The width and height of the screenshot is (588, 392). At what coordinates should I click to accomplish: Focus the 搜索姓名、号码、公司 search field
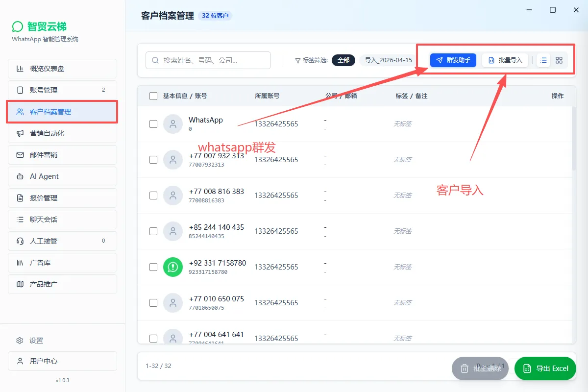click(x=208, y=60)
